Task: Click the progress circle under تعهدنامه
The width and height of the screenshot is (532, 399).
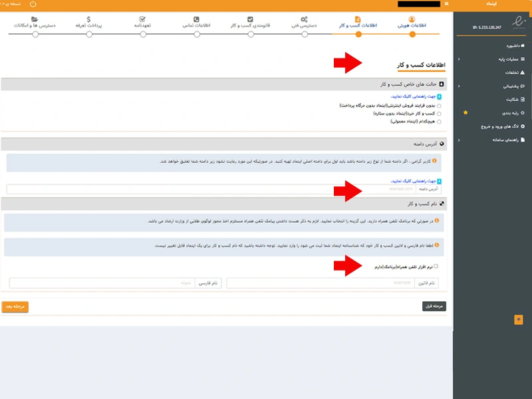Action: pyautogui.click(x=143, y=35)
